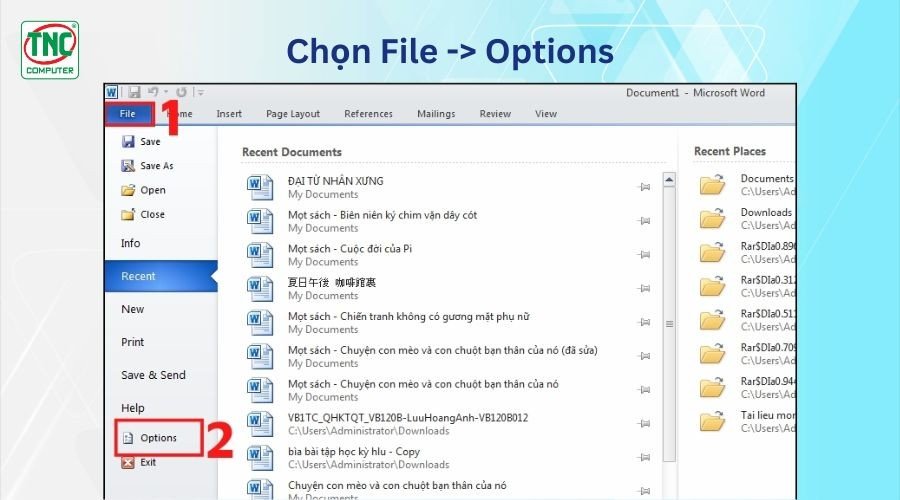Switch to the Review tab
Image resolution: width=900 pixels, height=500 pixels.
point(495,114)
